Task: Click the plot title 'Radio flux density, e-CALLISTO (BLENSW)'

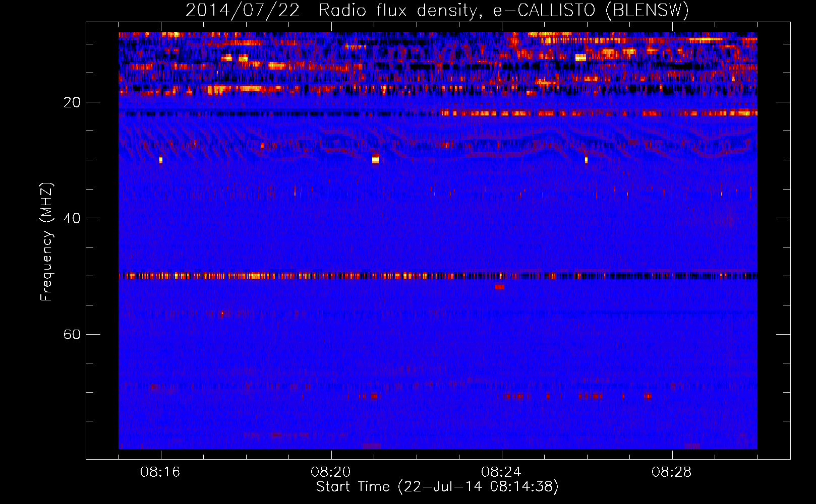Action: (x=503, y=11)
